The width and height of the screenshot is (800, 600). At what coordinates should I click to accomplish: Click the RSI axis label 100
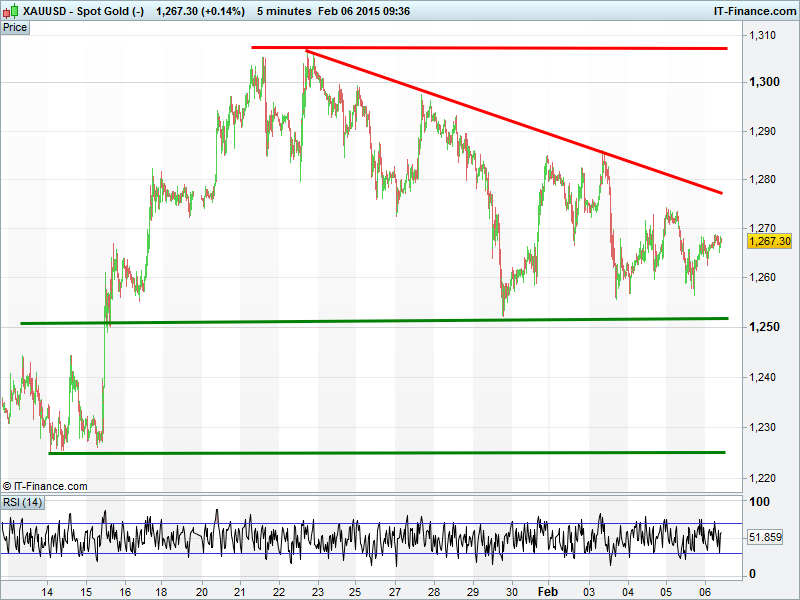click(759, 502)
